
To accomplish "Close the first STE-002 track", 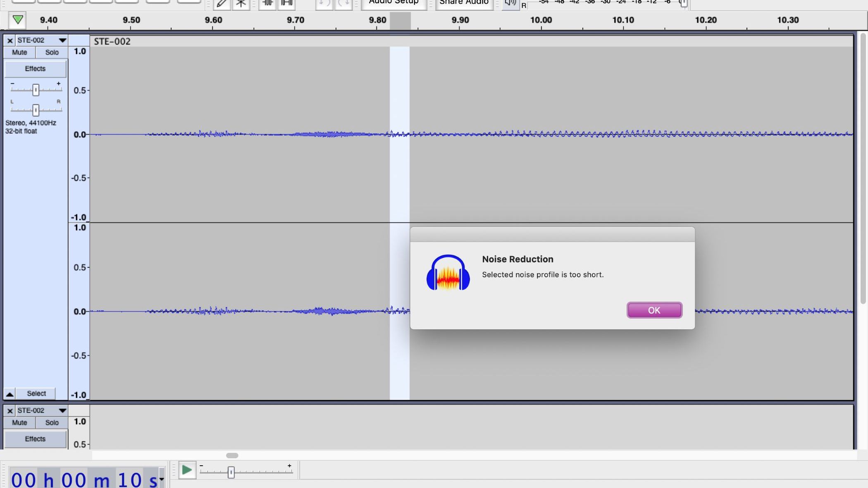I will (x=10, y=40).
